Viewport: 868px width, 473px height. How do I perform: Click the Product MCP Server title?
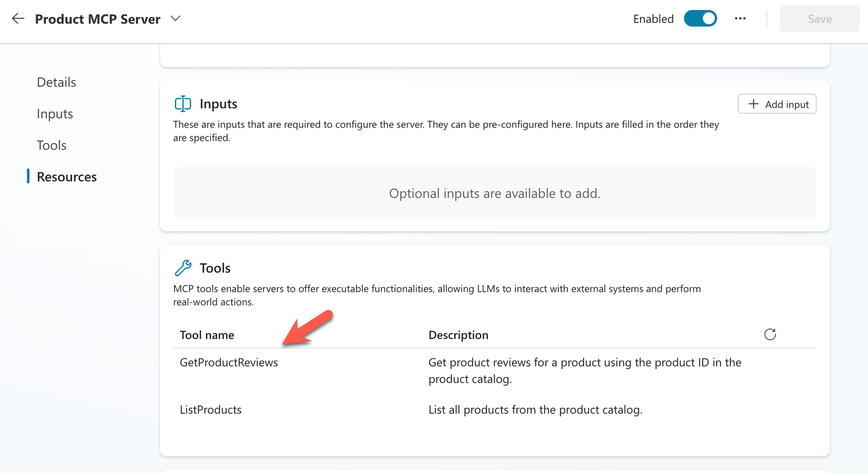[x=98, y=19]
